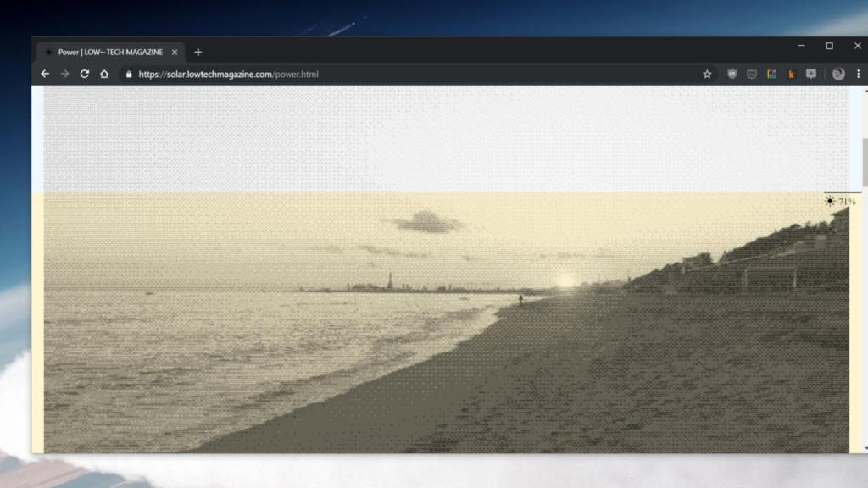
Task: Click the colorful screenshot extension dropdown
Action: tap(772, 74)
